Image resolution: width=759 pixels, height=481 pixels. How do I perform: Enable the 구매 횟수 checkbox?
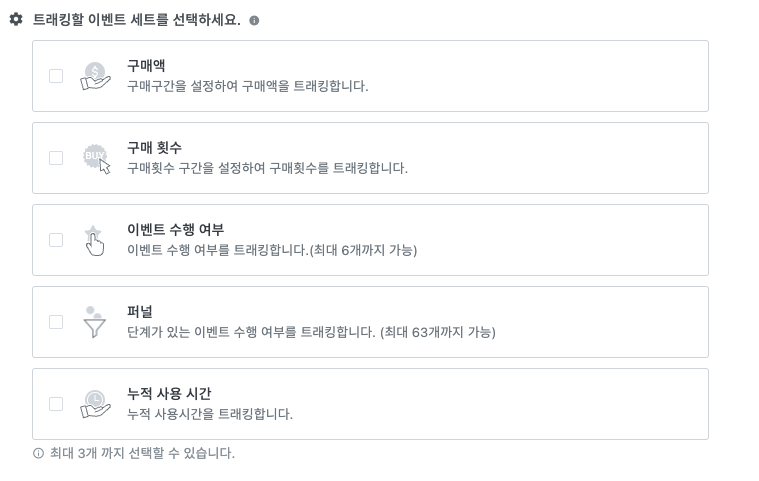[x=56, y=158]
